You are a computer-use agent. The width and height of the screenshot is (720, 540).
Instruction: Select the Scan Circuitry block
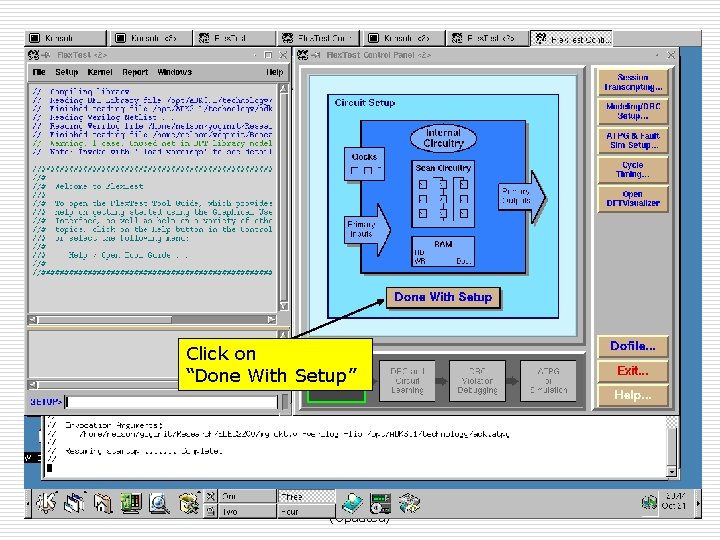click(443, 194)
